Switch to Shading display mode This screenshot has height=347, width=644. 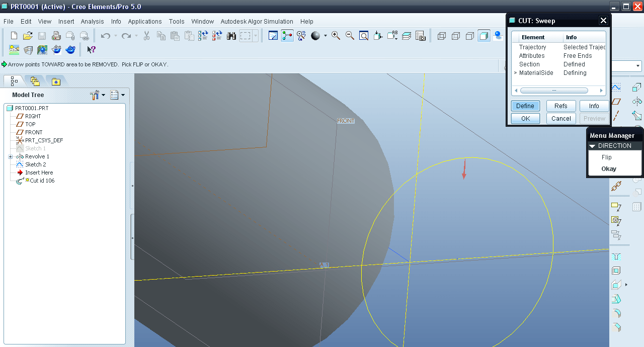484,36
